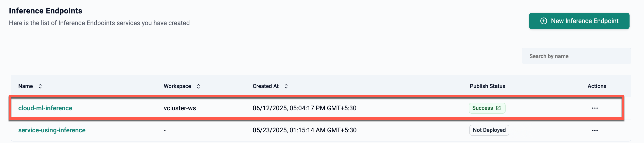Open the cloud-ml-inference endpoint link

[45, 108]
